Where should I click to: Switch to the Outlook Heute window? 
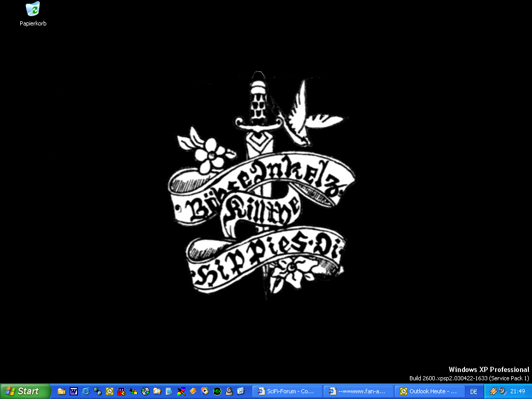(x=429, y=391)
